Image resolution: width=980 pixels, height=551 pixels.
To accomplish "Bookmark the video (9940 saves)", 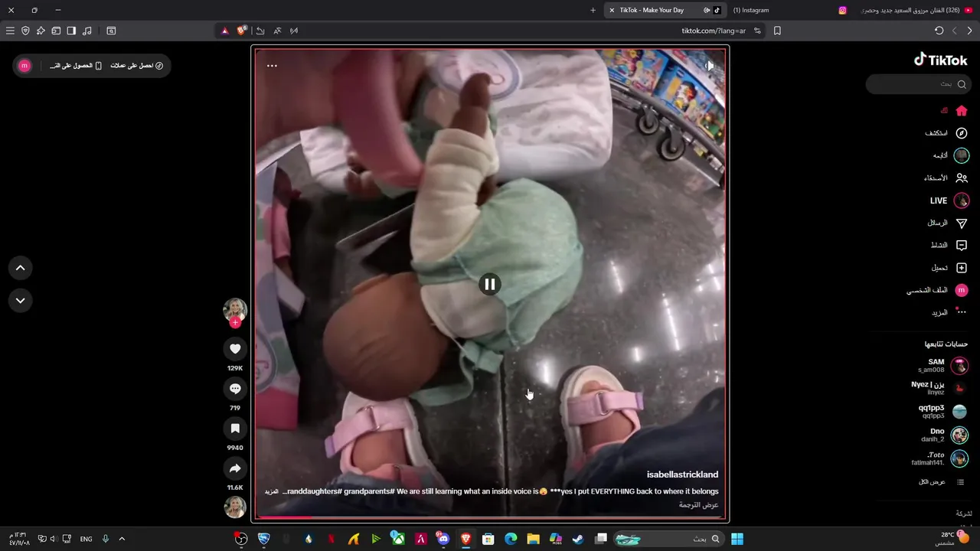I will (x=235, y=429).
